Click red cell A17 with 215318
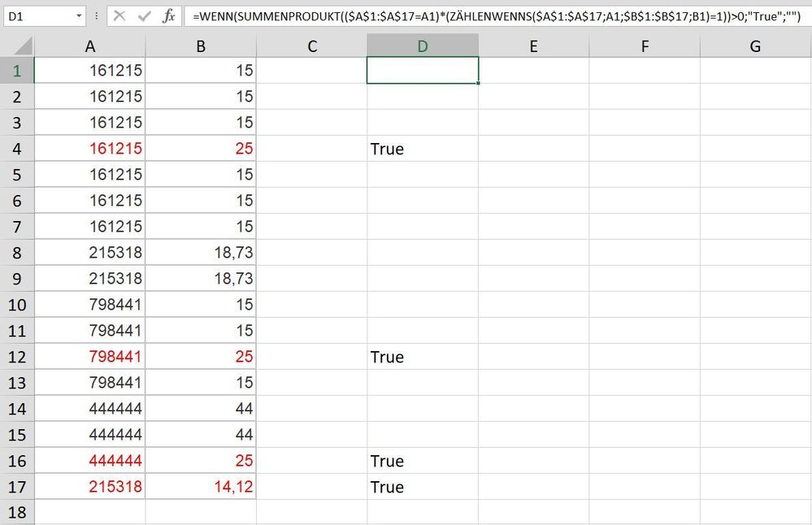 point(90,487)
